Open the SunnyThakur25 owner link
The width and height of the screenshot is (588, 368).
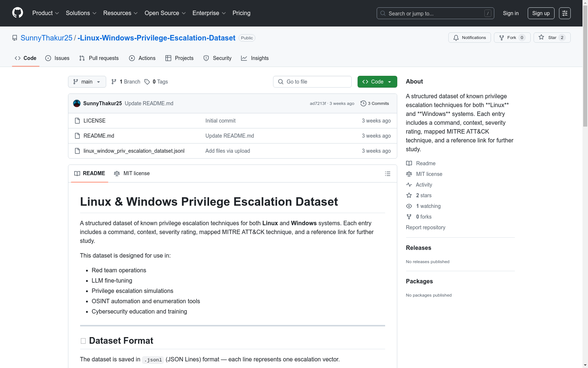point(47,38)
